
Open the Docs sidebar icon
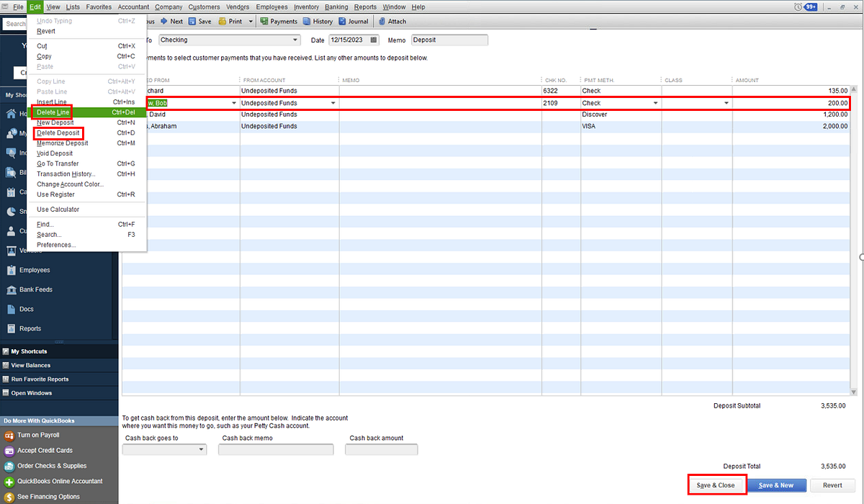(x=27, y=309)
